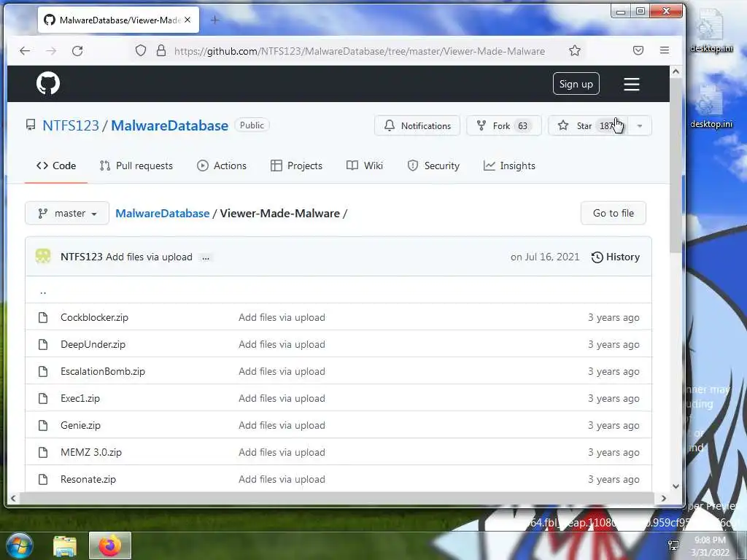747x560 pixels.
Task: Open the Wiki tab
Action: coord(365,166)
